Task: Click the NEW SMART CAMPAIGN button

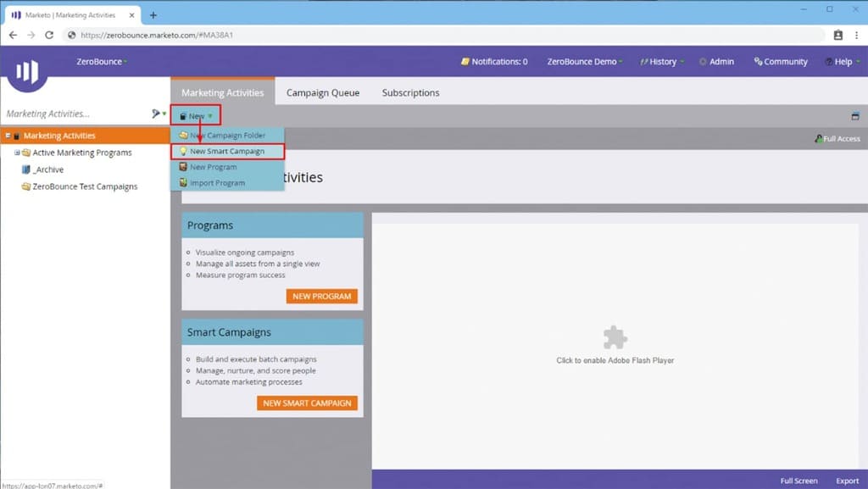Action: pyautogui.click(x=307, y=403)
